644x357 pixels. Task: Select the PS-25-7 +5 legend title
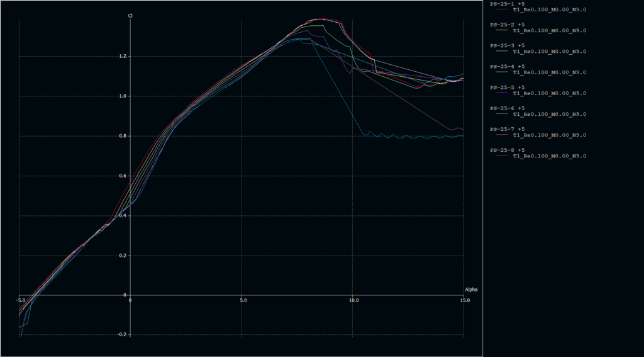pos(507,129)
